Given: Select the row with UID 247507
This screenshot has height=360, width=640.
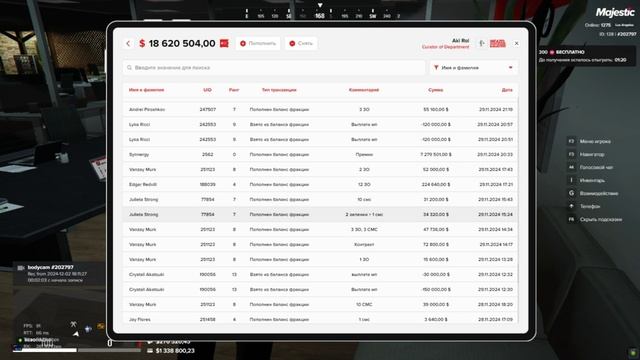Looking at the screenshot, I should coord(320,109).
